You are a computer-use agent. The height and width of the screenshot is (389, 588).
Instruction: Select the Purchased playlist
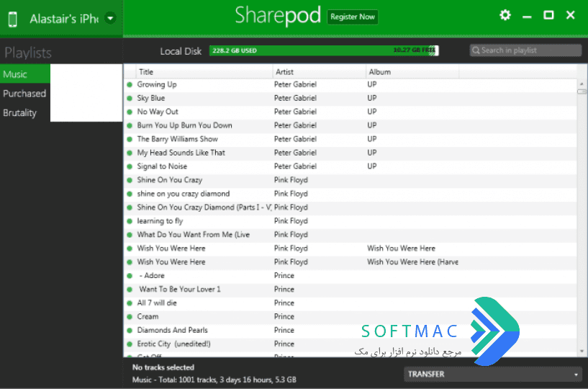coord(24,94)
